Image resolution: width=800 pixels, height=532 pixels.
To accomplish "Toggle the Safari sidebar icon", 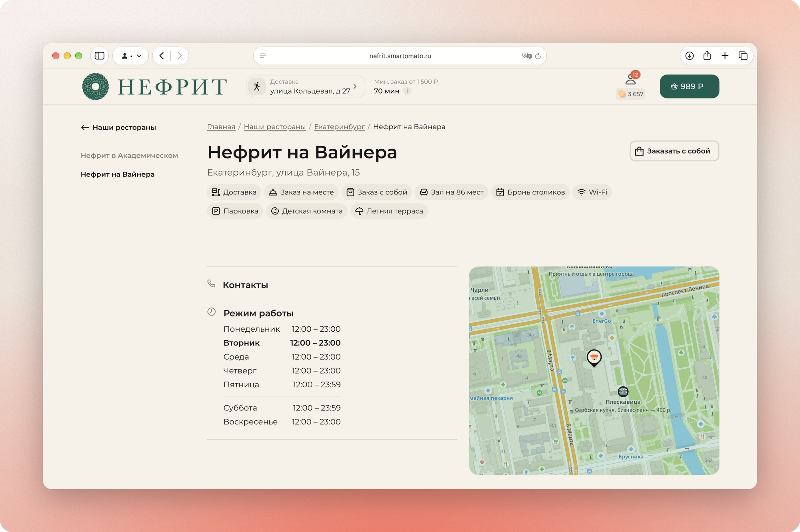I will (99, 56).
